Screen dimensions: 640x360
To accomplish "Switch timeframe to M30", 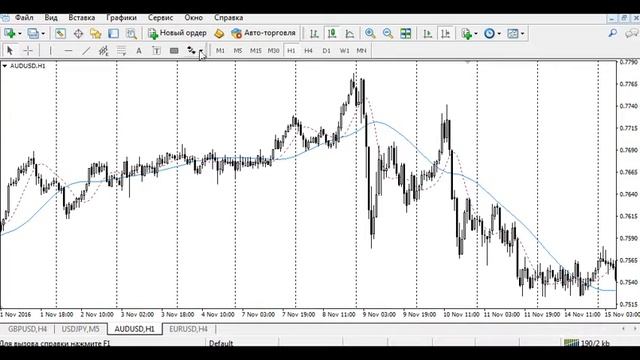I will (273, 51).
